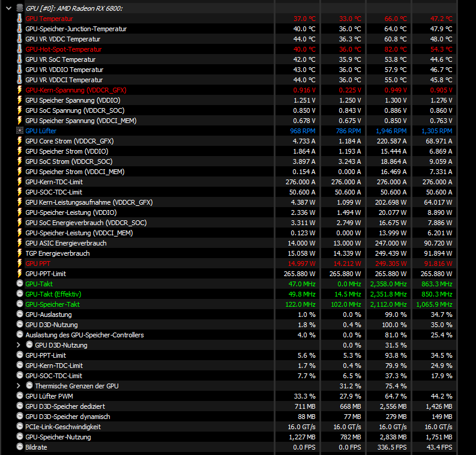The width and height of the screenshot is (476, 455).
Task: Click the 1,946 RPM fan maximum value
Action: click(x=391, y=131)
